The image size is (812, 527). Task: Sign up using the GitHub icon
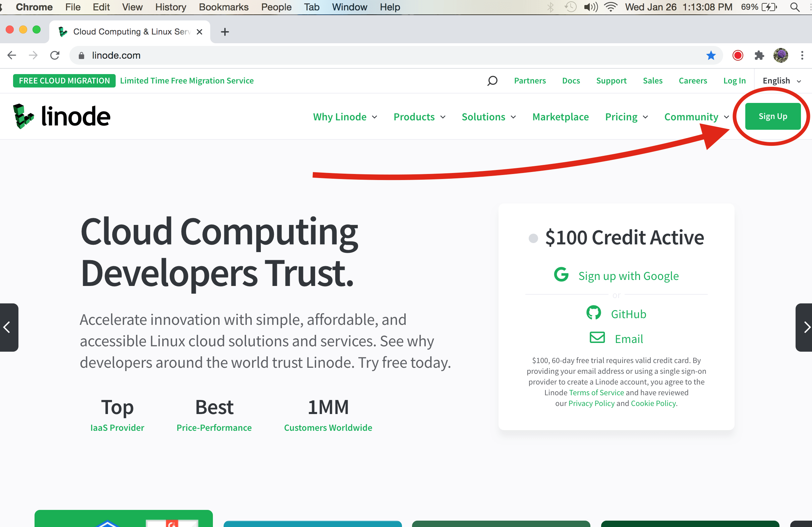pyautogui.click(x=594, y=313)
